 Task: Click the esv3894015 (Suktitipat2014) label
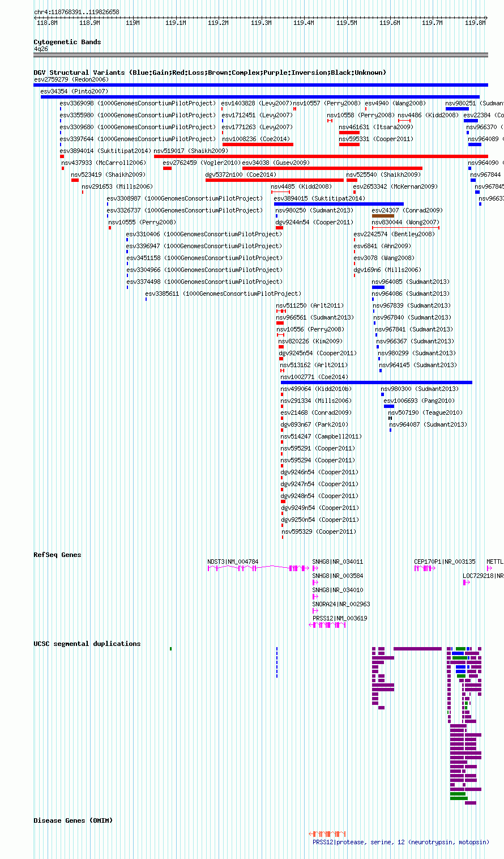319,198
